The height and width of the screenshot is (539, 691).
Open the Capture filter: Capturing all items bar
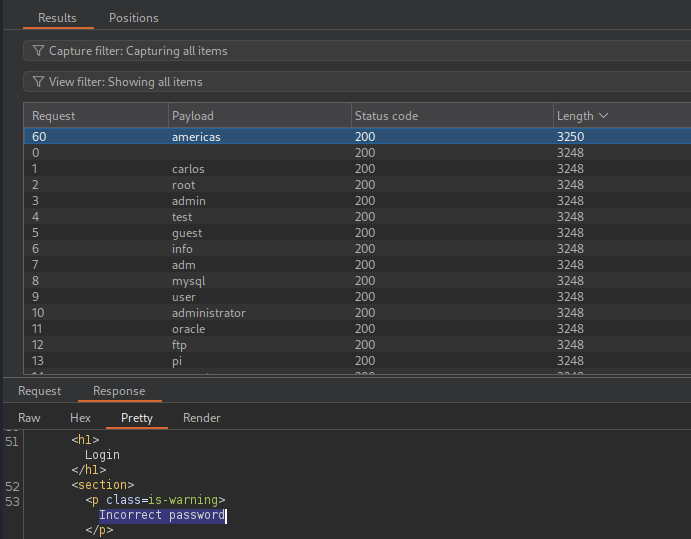click(x=357, y=51)
